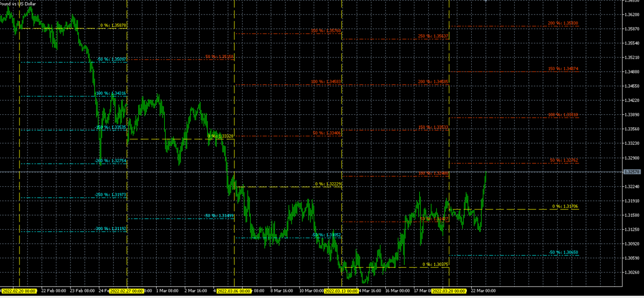
Task: Click the '22 Mar 00:00' time axis label
Action: [483, 291]
